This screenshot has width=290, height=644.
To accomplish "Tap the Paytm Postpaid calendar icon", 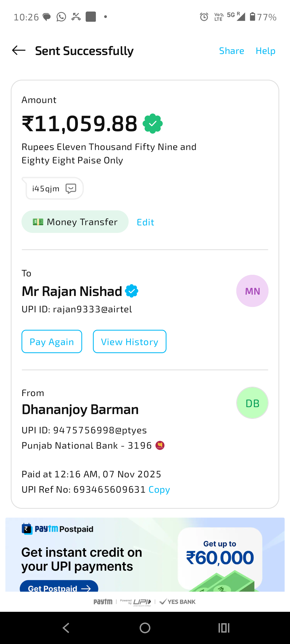I will 27,529.
